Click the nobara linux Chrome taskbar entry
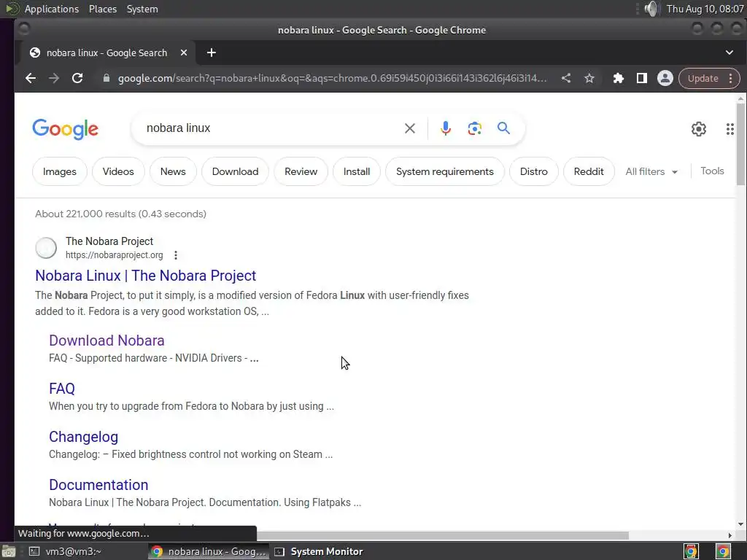Image resolution: width=747 pixels, height=560 pixels. point(208,551)
